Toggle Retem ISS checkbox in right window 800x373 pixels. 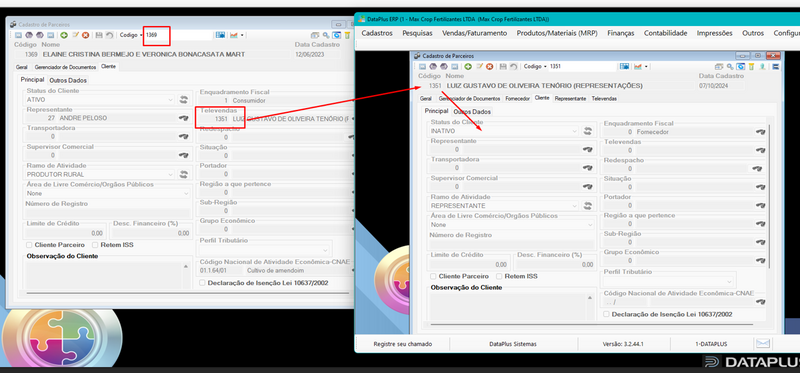[499, 276]
